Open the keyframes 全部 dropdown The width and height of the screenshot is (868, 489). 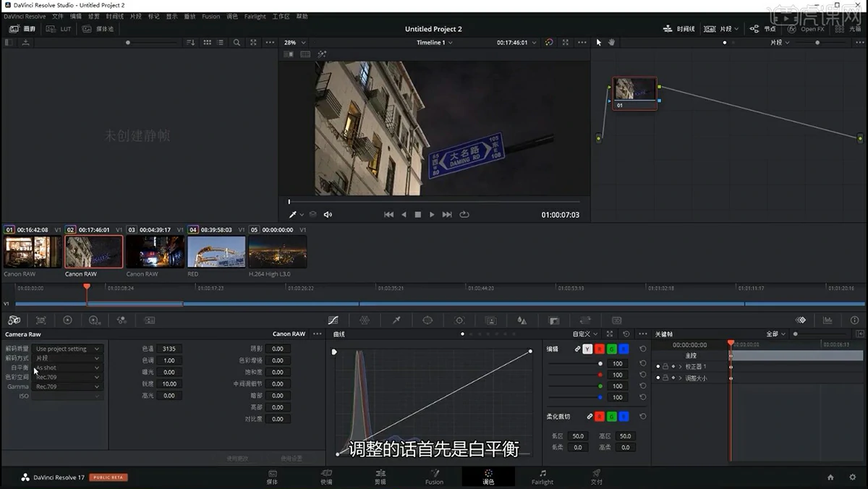(775, 334)
